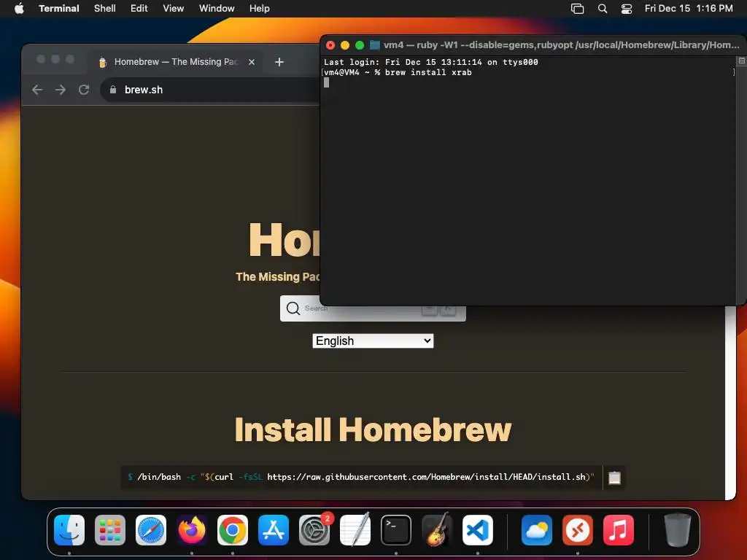Open the Edit menu

click(139, 8)
